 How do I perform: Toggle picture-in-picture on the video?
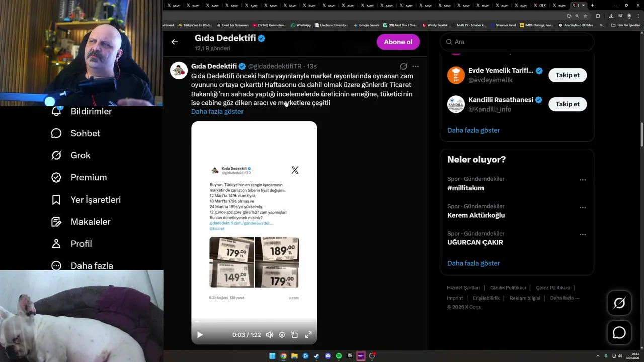[295, 335]
